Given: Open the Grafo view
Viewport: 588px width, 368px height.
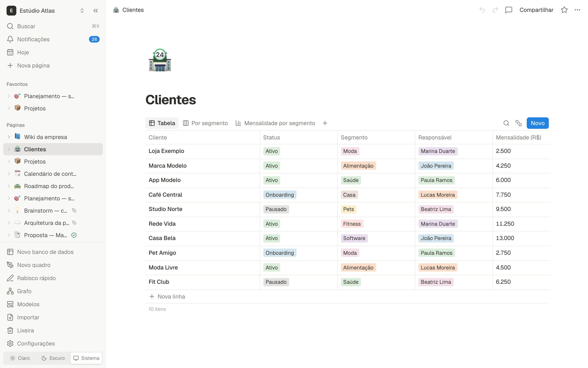Looking at the screenshot, I should (53, 291).
